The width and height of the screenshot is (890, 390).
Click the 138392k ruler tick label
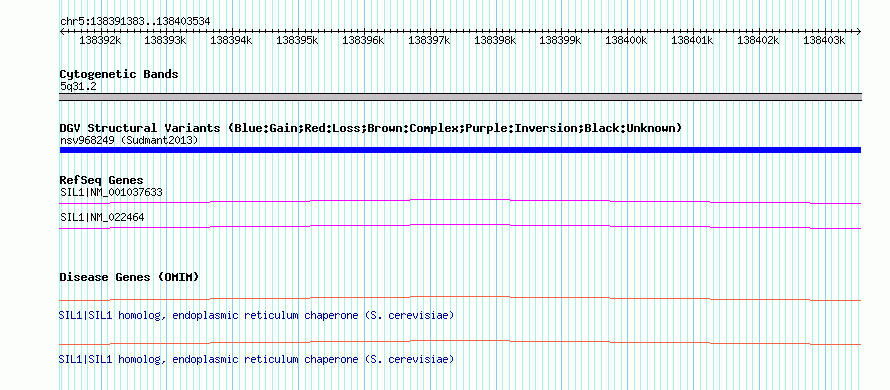tap(100, 40)
